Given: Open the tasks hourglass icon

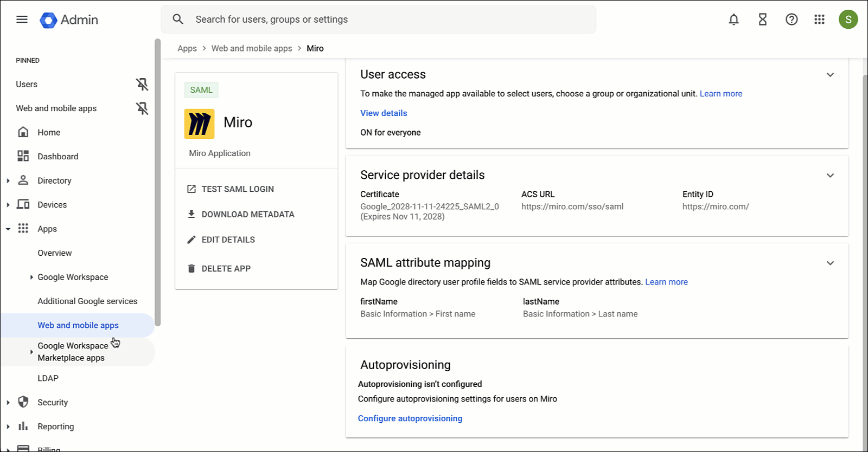Looking at the screenshot, I should click(x=763, y=20).
